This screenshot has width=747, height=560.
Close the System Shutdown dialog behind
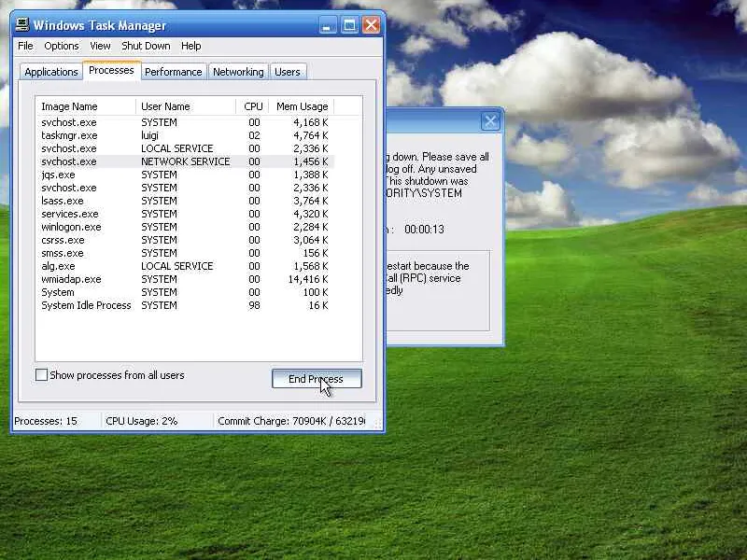click(490, 121)
